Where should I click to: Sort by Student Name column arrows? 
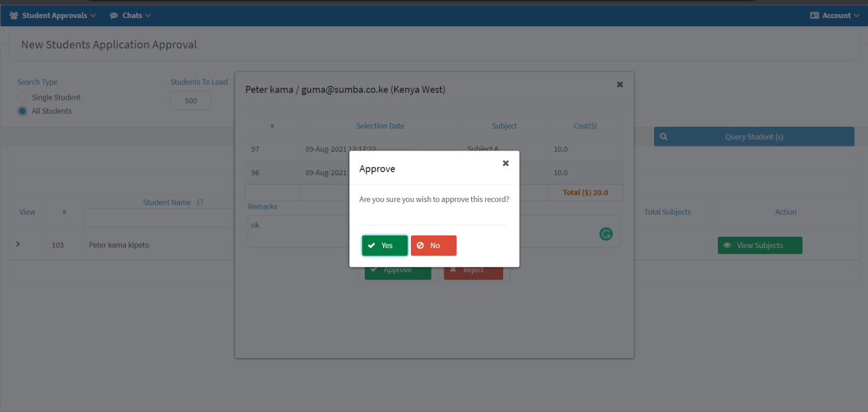(200, 202)
